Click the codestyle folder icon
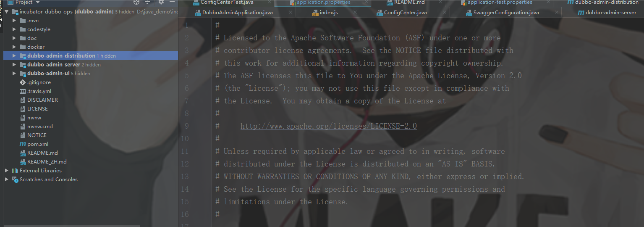 23,29
